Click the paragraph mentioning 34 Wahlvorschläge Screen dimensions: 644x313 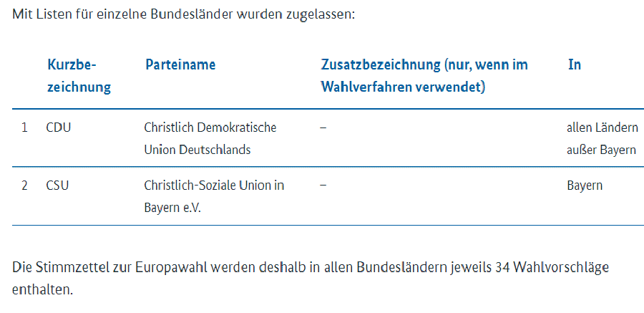pos(311,279)
